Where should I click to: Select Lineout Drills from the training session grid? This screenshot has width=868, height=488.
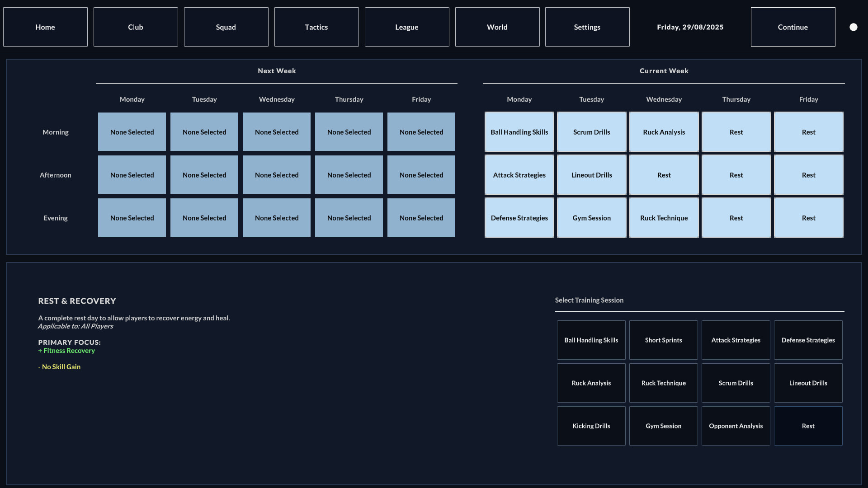point(808,383)
